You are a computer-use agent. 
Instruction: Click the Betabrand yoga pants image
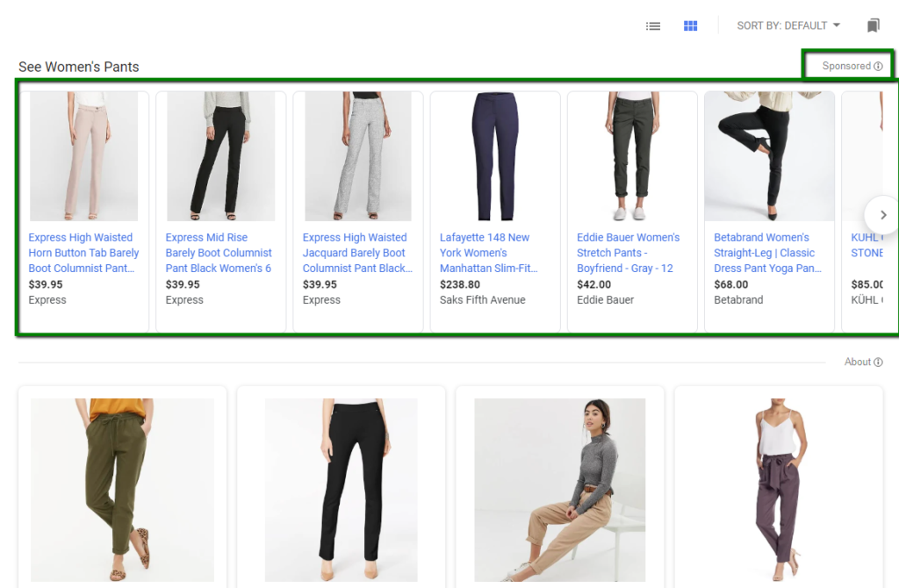[769, 156]
